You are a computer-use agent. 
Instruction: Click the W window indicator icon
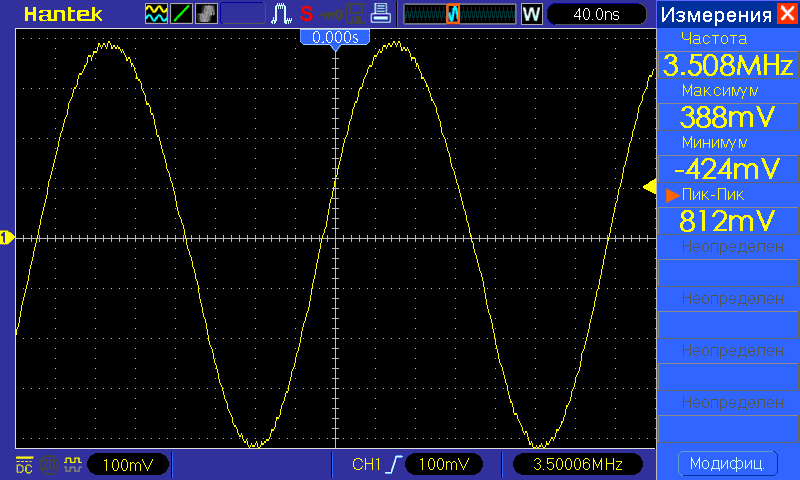coord(531,14)
